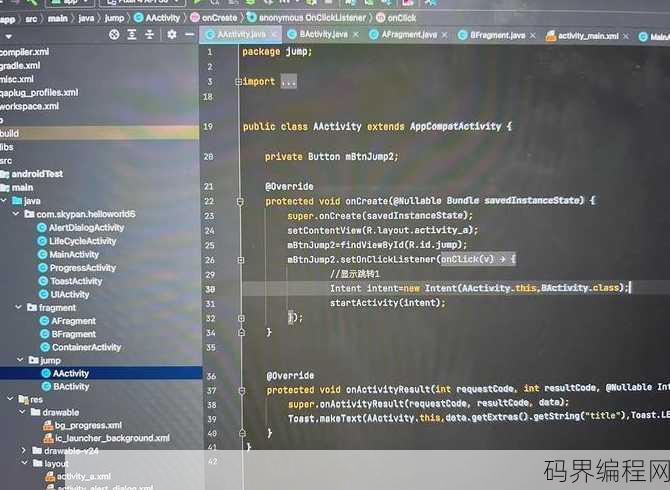The image size is (670, 490).
Task: Collapse the layout folder
Action: pos(25,464)
